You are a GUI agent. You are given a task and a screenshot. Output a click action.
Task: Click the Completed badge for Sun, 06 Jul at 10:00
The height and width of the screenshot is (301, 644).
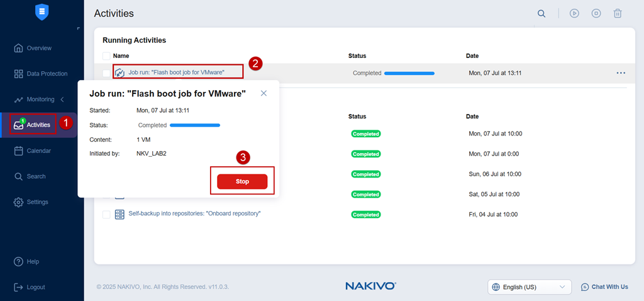coord(365,174)
